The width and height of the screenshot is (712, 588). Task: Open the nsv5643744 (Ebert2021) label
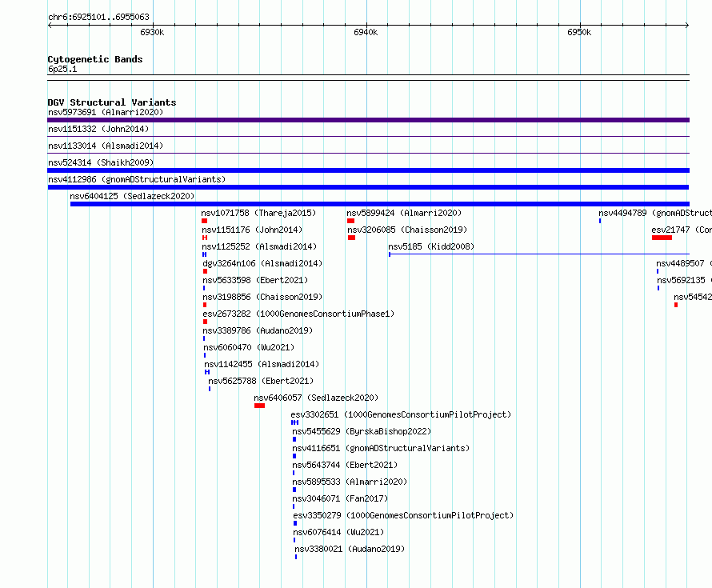[345, 465]
